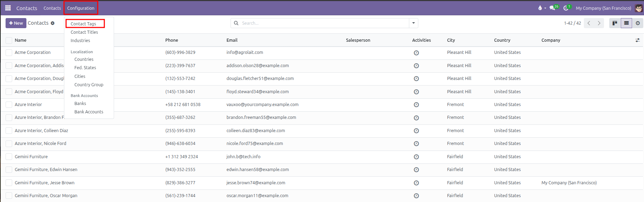Click the Contacts app name in navbar
Screen dimensions: 644x202
[27, 8]
